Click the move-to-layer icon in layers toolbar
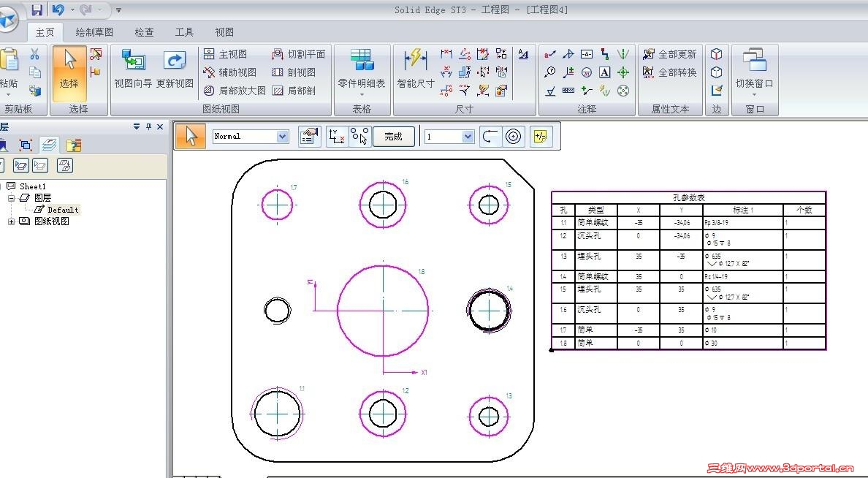868x478 pixels. [x=65, y=165]
